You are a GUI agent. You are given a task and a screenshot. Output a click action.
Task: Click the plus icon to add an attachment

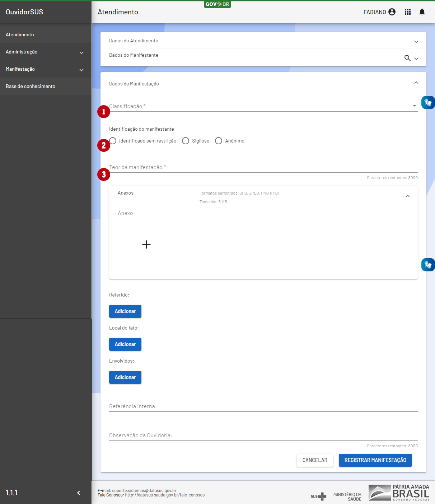(x=146, y=244)
